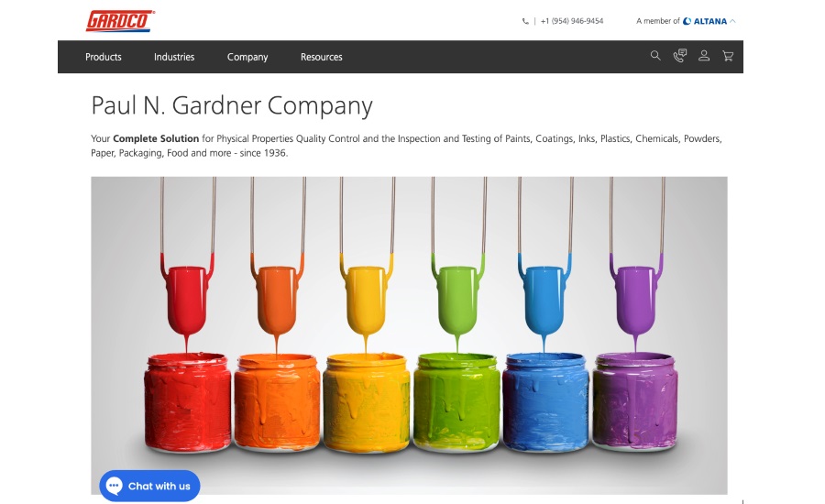Image resolution: width=825 pixels, height=504 pixels.
Task: Click the red paint jar image
Action: click(187, 402)
